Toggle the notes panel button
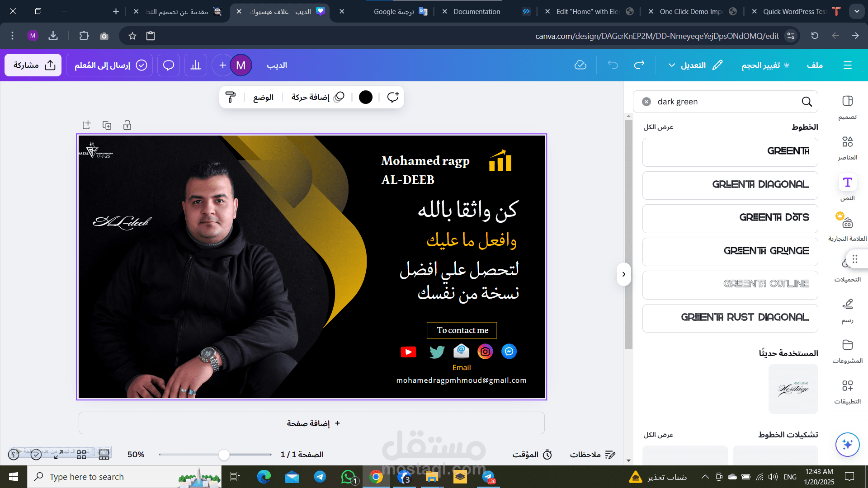 pos(592,455)
